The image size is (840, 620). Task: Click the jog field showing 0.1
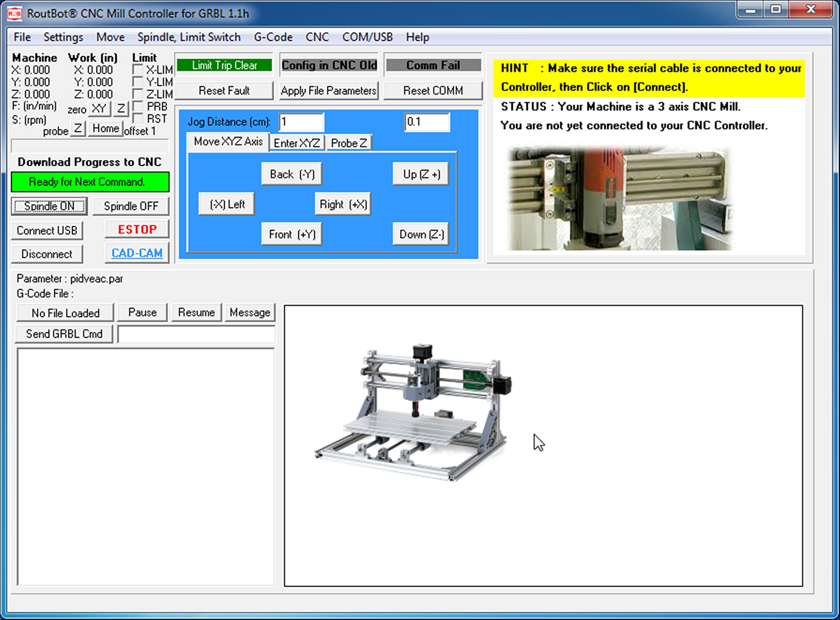click(x=427, y=122)
